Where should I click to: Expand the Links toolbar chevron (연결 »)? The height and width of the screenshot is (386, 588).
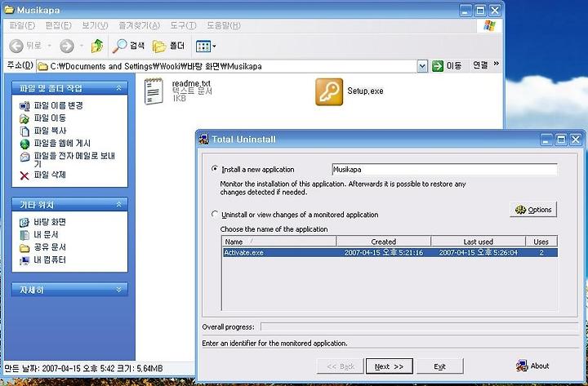(x=497, y=64)
